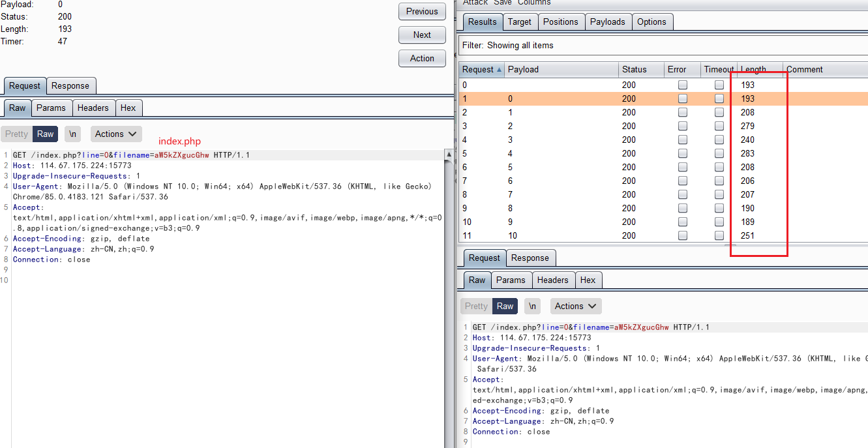Open Hex tab in left message viewer

click(x=128, y=108)
